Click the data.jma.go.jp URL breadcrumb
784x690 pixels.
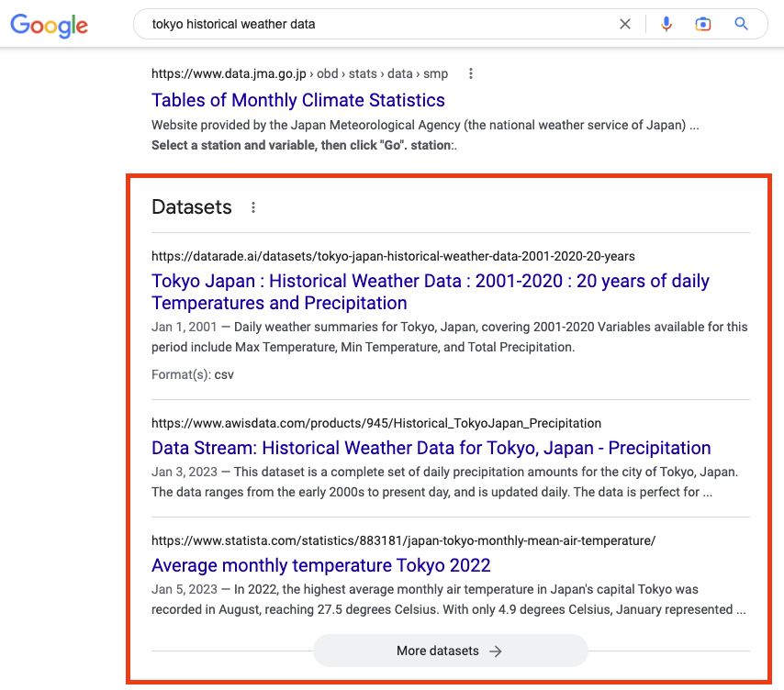(x=299, y=74)
